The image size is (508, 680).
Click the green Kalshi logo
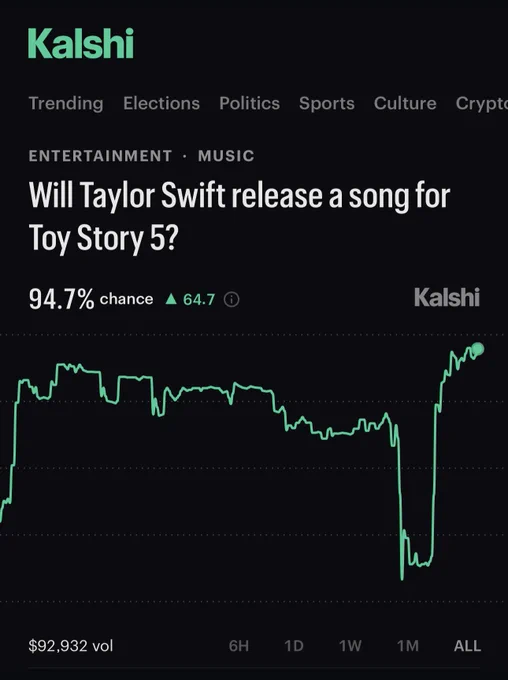pyautogui.click(x=81, y=43)
